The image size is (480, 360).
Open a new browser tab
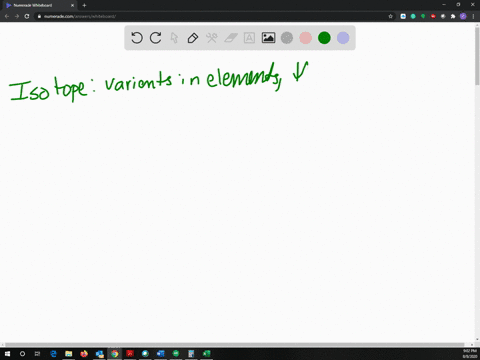point(84,5)
